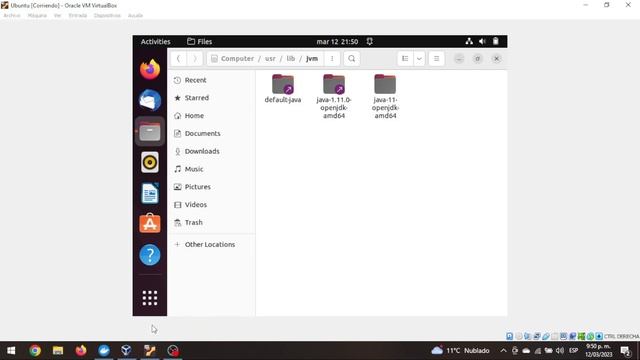Open the clock and calendar mar 12 21:50
This screenshot has height=360, width=640.
click(x=337, y=42)
